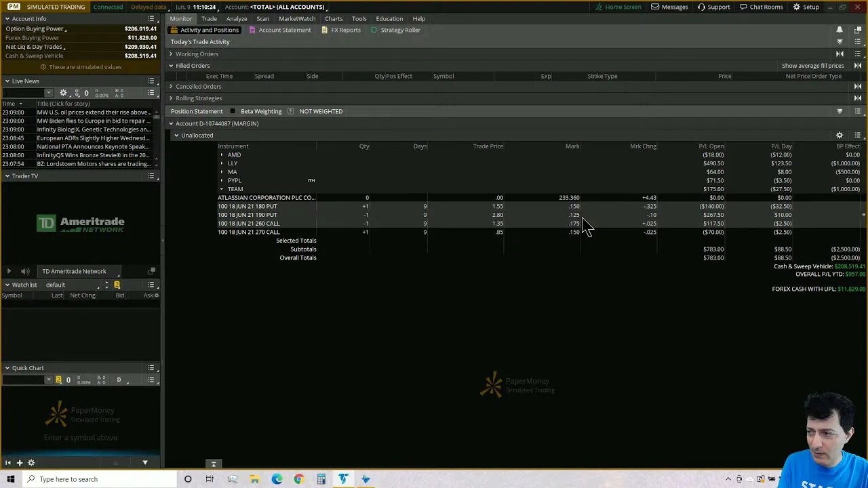Toggle the Beta Weighting checkbox

[x=233, y=111]
